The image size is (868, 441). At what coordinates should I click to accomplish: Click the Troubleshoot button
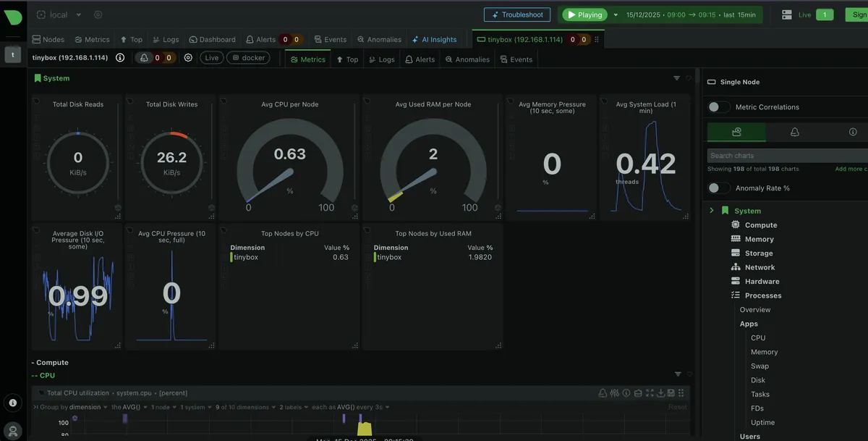[x=519, y=14]
